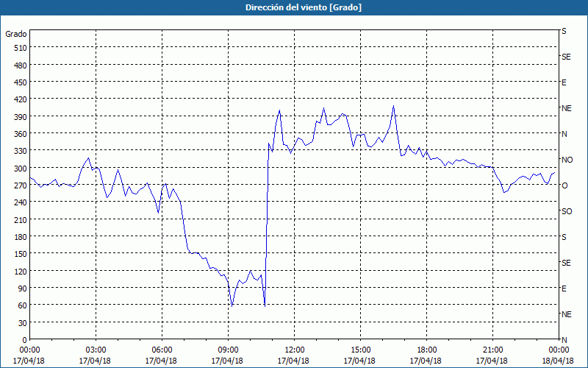Click the "E" compass label at 90 level

click(x=564, y=289)
